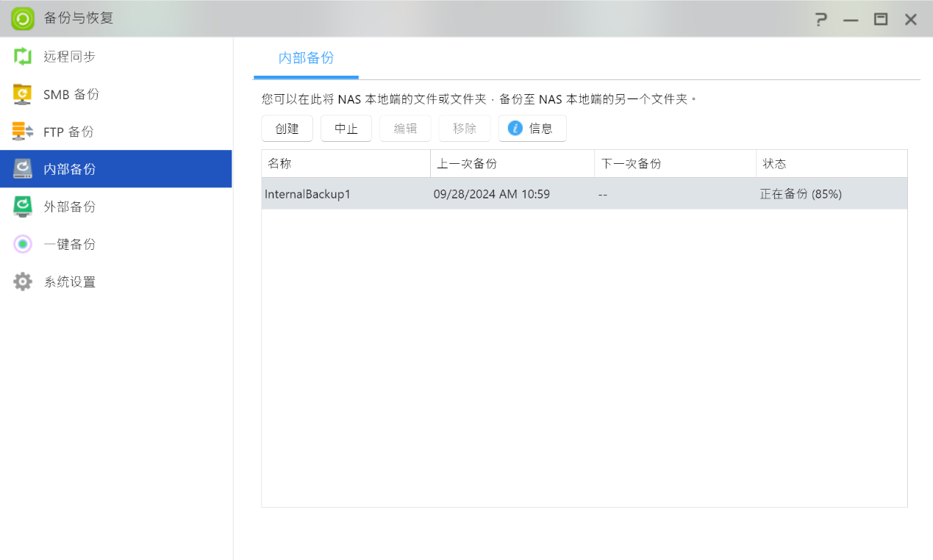
Task: Click the FTP 备份 server icon
Action: pos(23,132)
